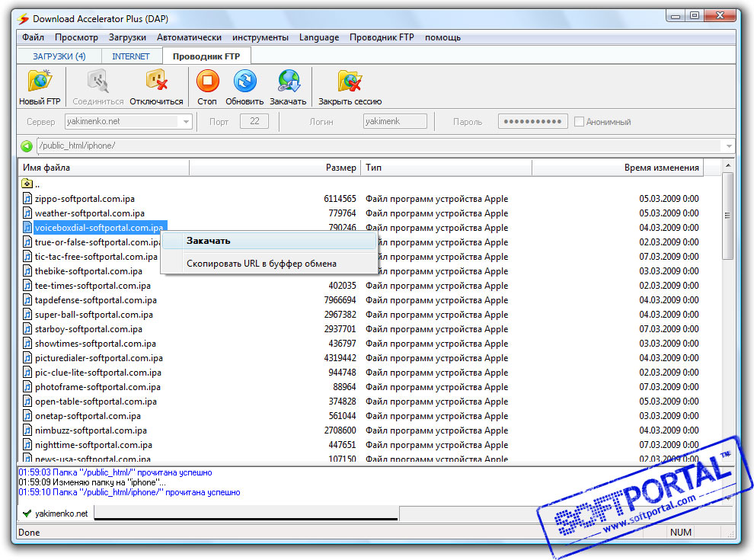Screen dimensions: 754x560
Task: Click the Закачать download toolbar icon
Action: [288, 81]
